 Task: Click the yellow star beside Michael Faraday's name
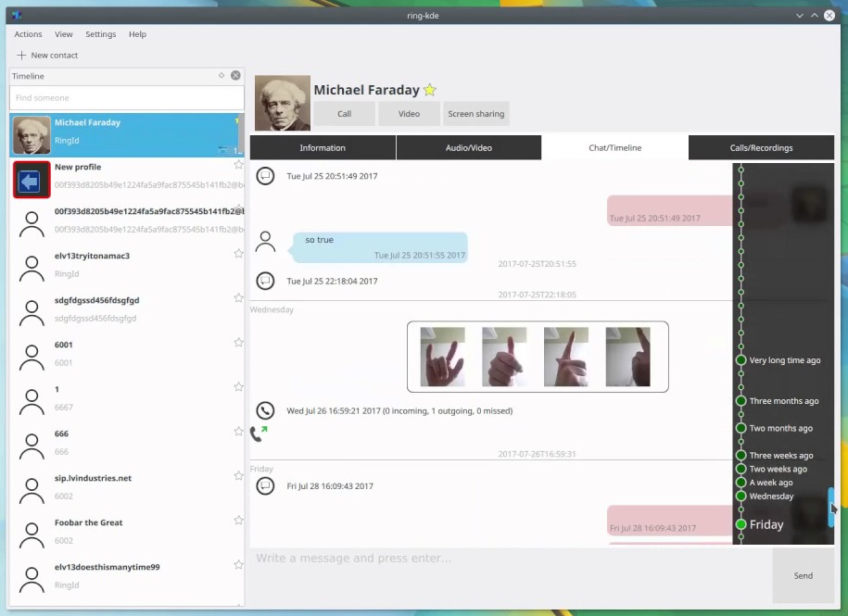(x=430, y=90)
